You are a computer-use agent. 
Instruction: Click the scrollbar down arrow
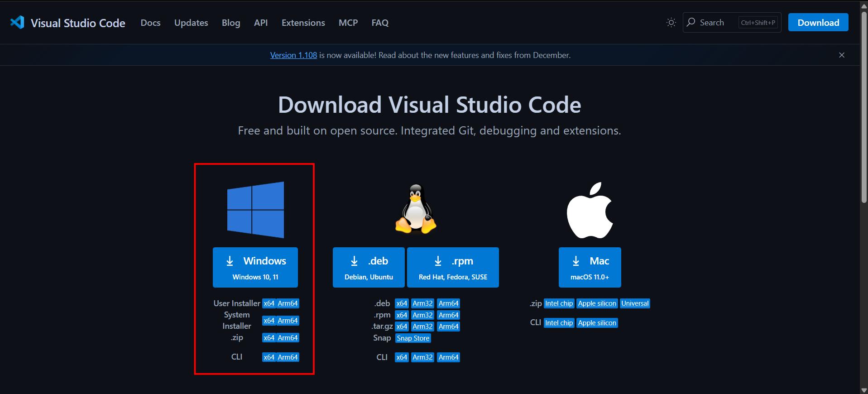(864, 390)
